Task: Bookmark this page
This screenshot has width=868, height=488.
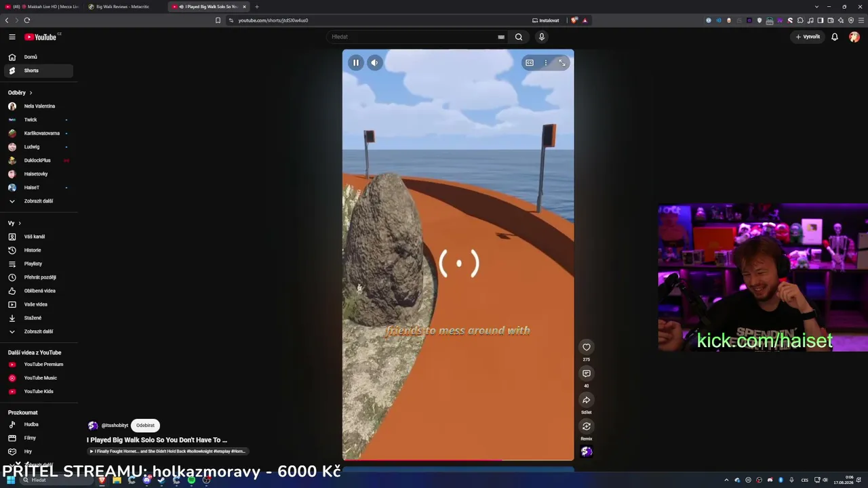Action: click(x=218, y=20)
